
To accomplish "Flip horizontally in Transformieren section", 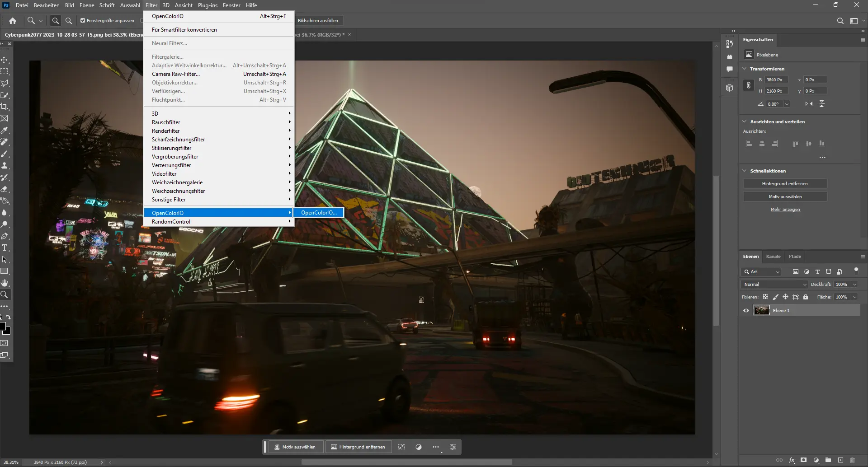I will (x=809, y=104).
